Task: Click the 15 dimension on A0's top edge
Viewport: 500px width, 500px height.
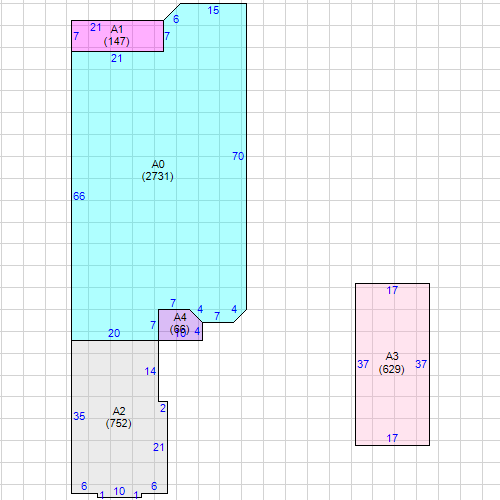Action: click(213, 10)
